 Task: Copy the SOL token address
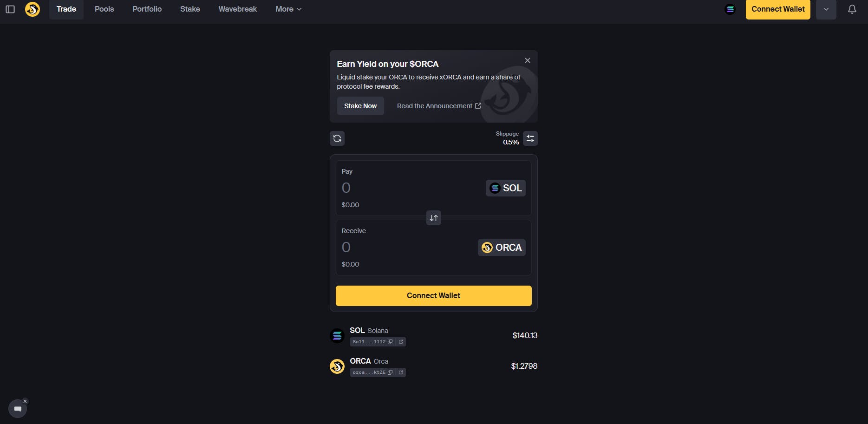(x=390, y=341)
